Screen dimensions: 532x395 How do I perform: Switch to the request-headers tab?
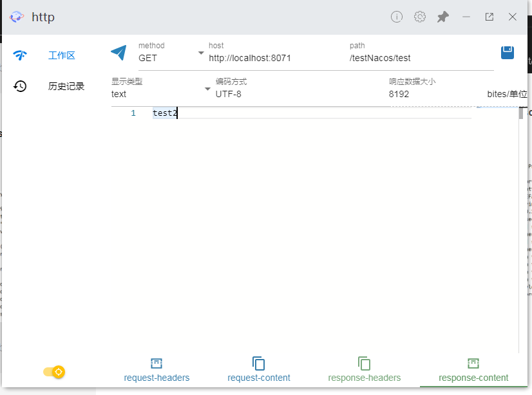157,370
